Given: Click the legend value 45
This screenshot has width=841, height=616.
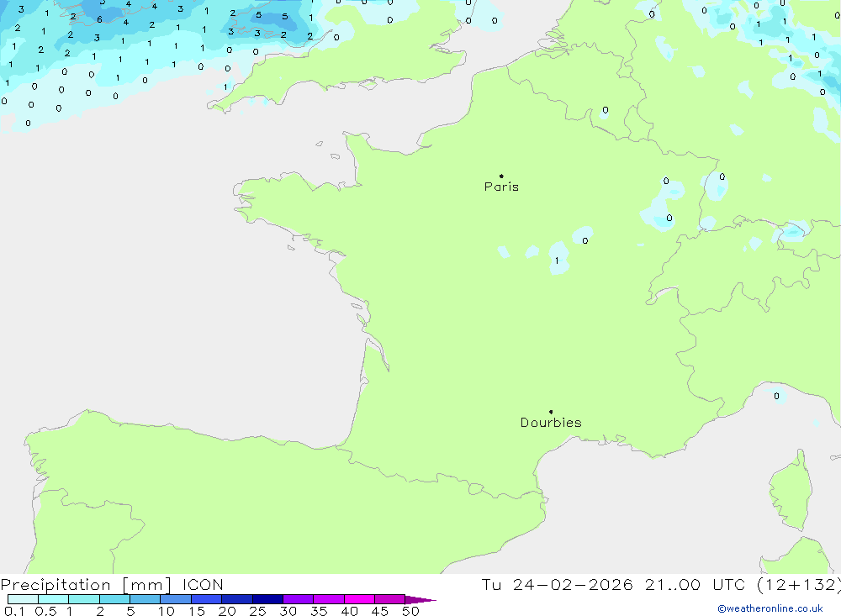Looking at the screenshot, I should [380, 611].
